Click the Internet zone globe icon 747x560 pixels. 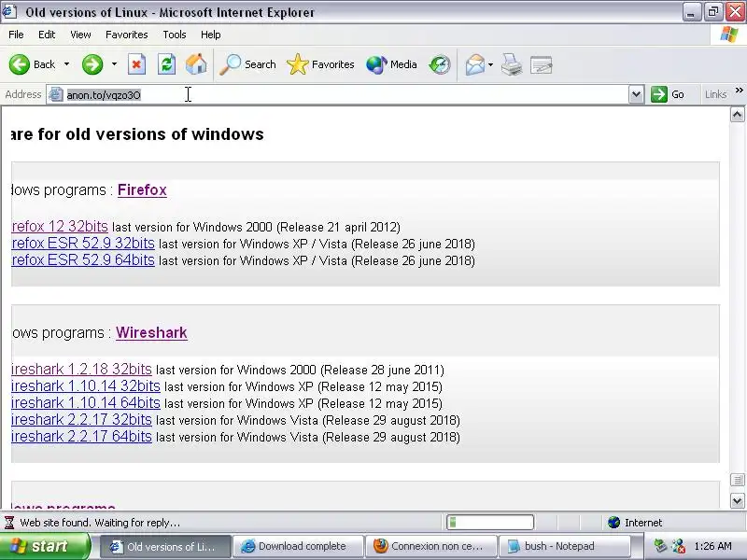613,523
